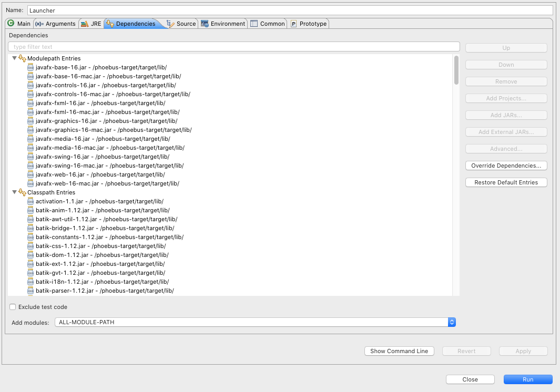Click the Show Command Line button
This screenshot has height=392, width=560.
coord(399,351)
